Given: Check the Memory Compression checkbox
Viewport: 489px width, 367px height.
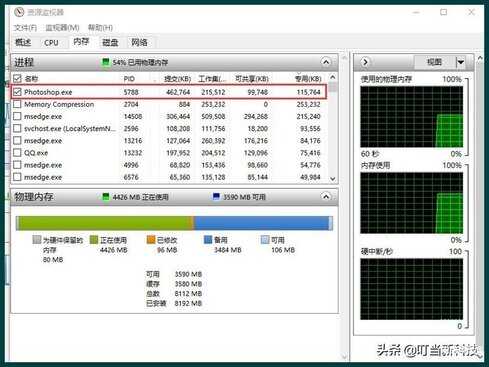Looking at the screenshot, I should 17,104.
